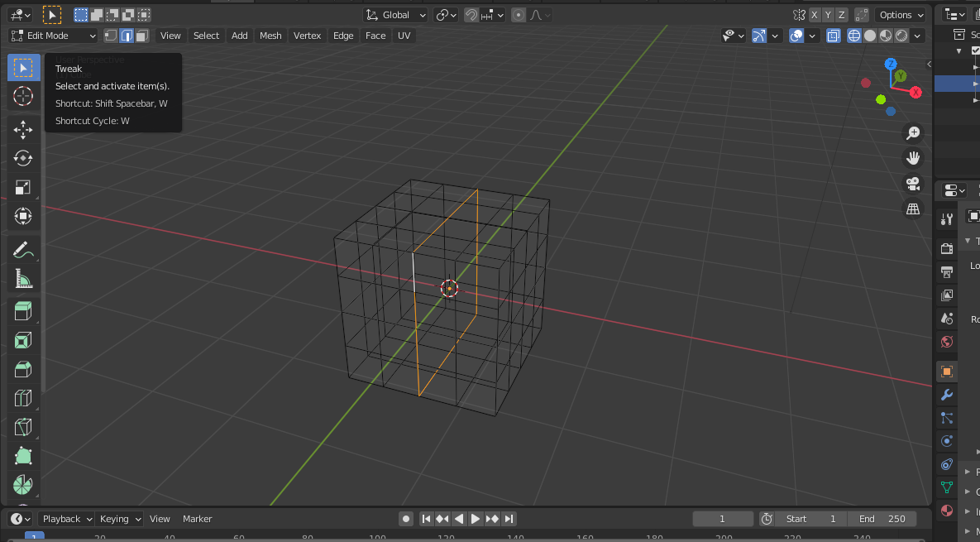Open the snapping options dropdown
Image resolution: width=980 pixels, height=542 pixels.
493,15
